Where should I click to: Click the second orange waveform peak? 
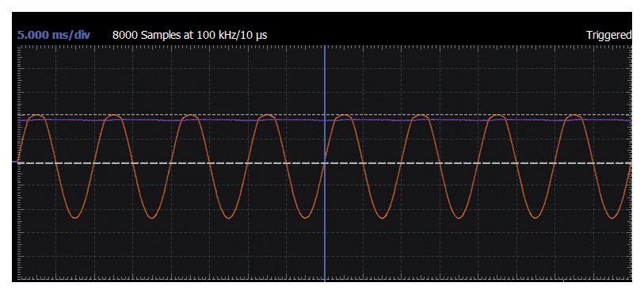[x=113, y=116]
